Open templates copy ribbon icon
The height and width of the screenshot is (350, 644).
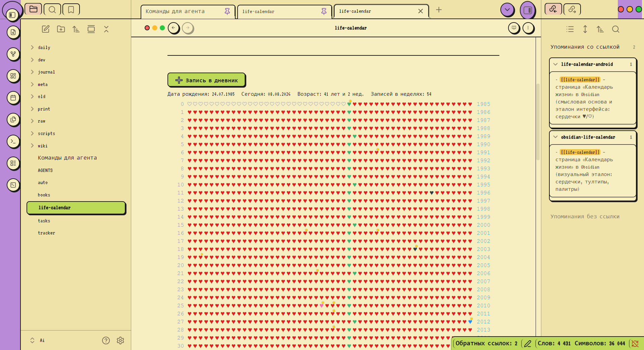pyautogui.click(x=13, y=119)
